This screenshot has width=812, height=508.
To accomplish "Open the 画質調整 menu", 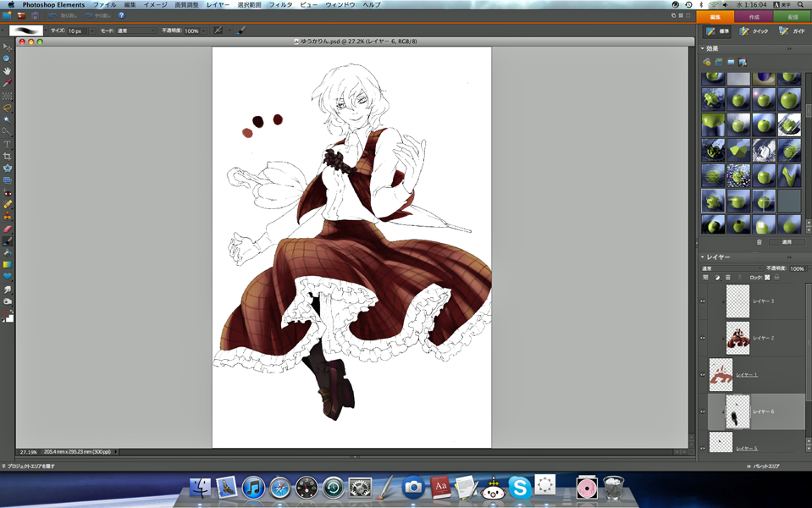I will [x=186, y=5].
